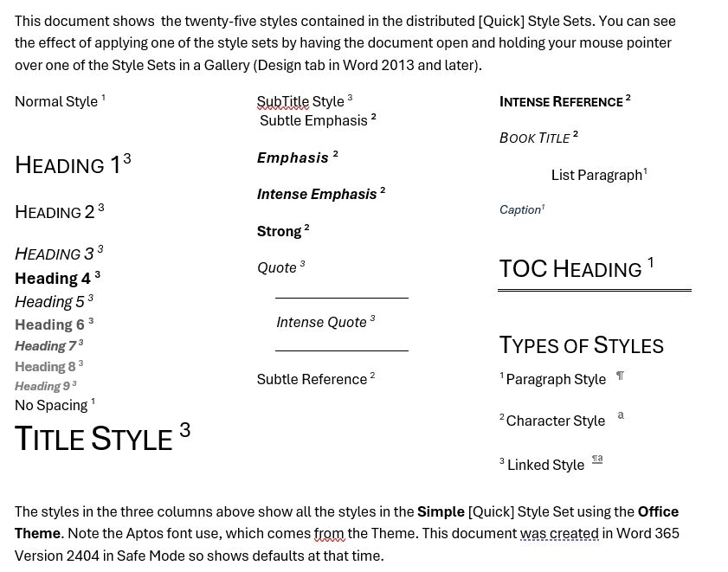
Task: Select the bold Heading 4 line
Action: tap(53, 279)
